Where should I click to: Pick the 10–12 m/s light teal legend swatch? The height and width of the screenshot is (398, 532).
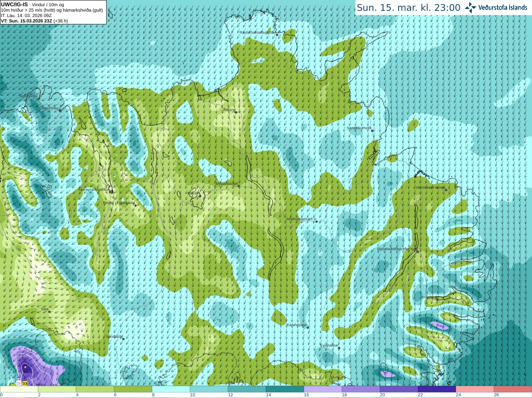click(209, 389)
